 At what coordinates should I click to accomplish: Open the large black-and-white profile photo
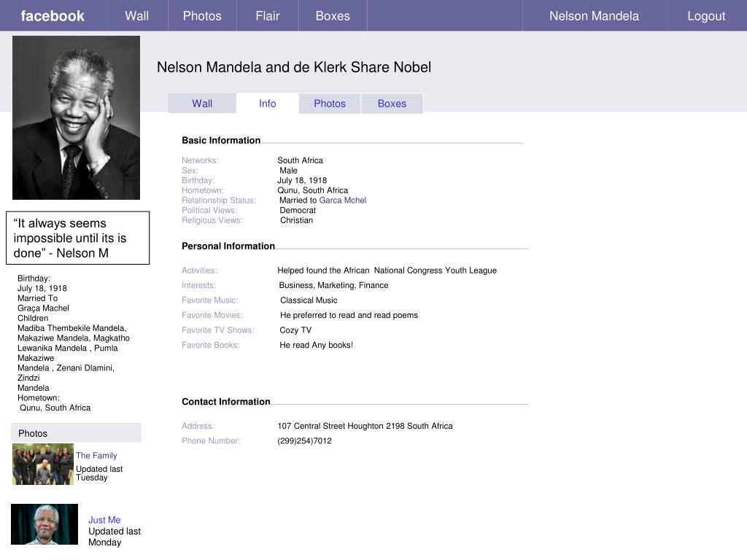point(76,117)
